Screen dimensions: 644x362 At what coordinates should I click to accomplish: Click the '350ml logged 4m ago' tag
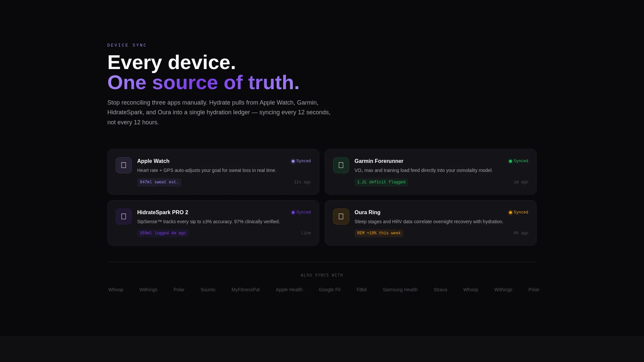(x=163, y=233)
